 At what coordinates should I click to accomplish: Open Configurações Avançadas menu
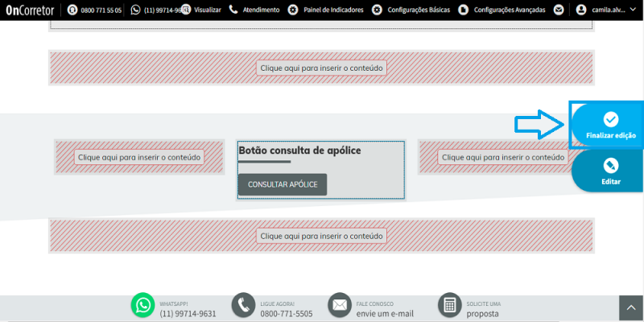click(510, 10)
